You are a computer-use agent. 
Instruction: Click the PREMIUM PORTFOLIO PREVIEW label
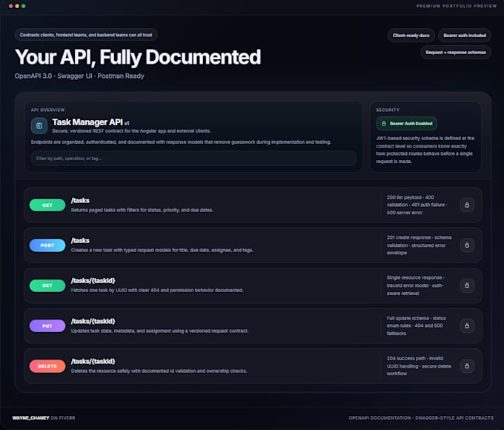[457, 6]
